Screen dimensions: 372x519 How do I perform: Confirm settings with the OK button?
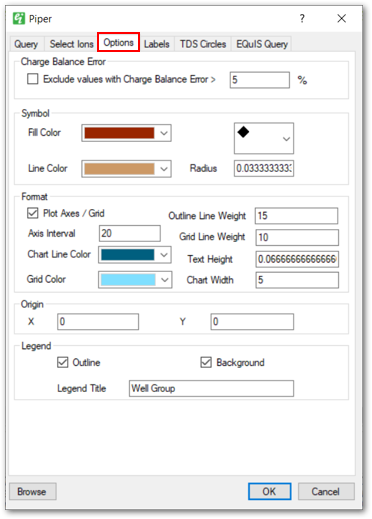(x=269, y=491)
